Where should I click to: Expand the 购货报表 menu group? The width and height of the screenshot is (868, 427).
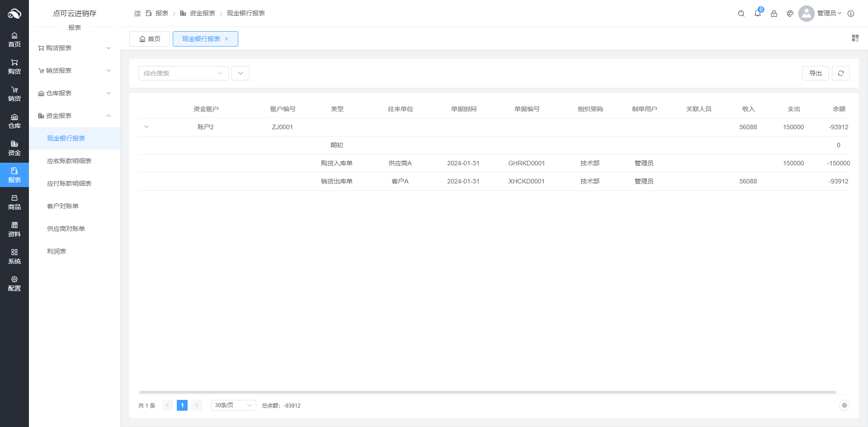point(75,48)
